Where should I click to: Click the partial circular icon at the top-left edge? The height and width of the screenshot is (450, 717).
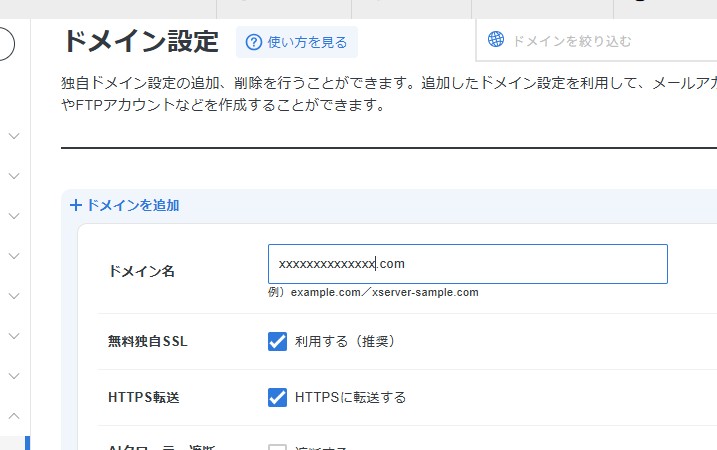coord(6,45)
